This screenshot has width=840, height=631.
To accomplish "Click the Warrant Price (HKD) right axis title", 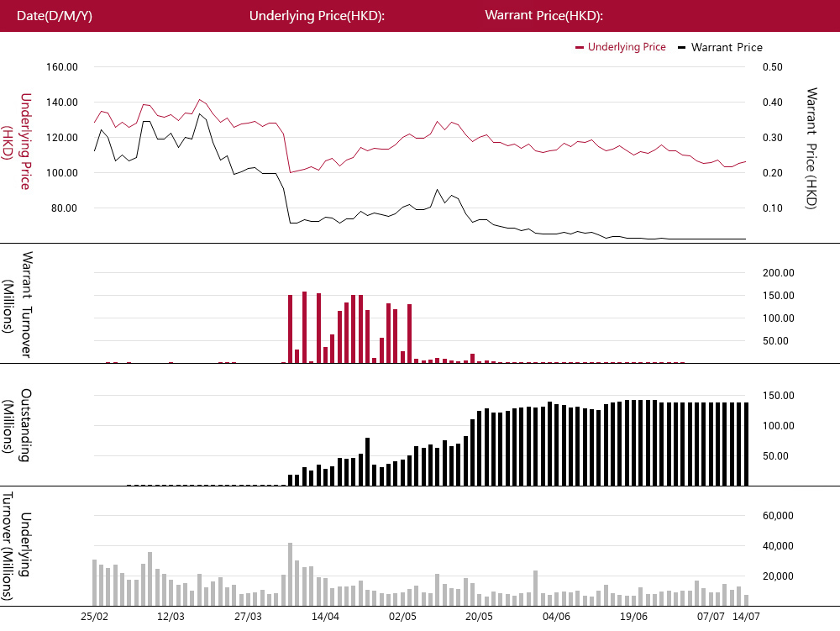I will point(811,149).
